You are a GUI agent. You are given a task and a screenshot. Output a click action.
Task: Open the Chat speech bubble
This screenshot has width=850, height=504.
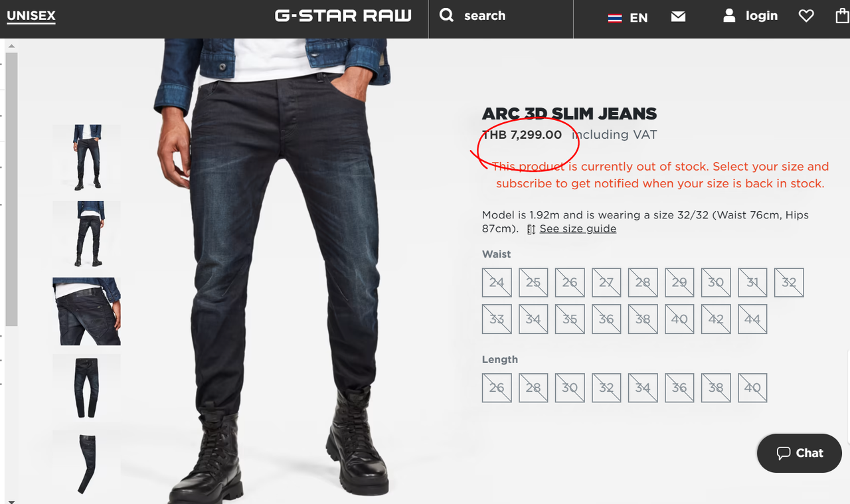coord(800,454)
